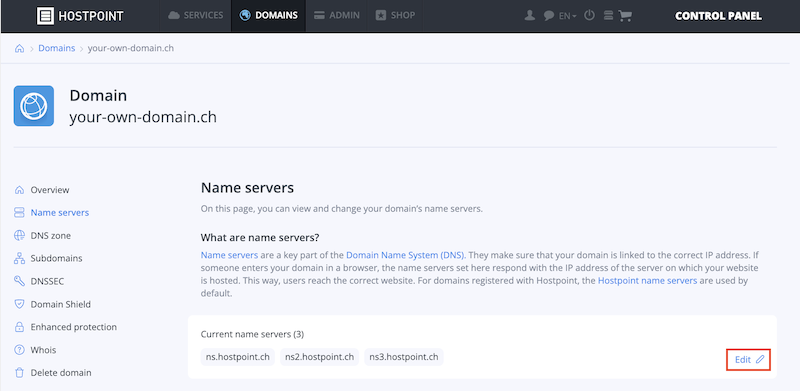The height and width of the screenshot is (391, 800).
Task: Open the Domains breadcrumb link
Action: (x=57, y=48)
